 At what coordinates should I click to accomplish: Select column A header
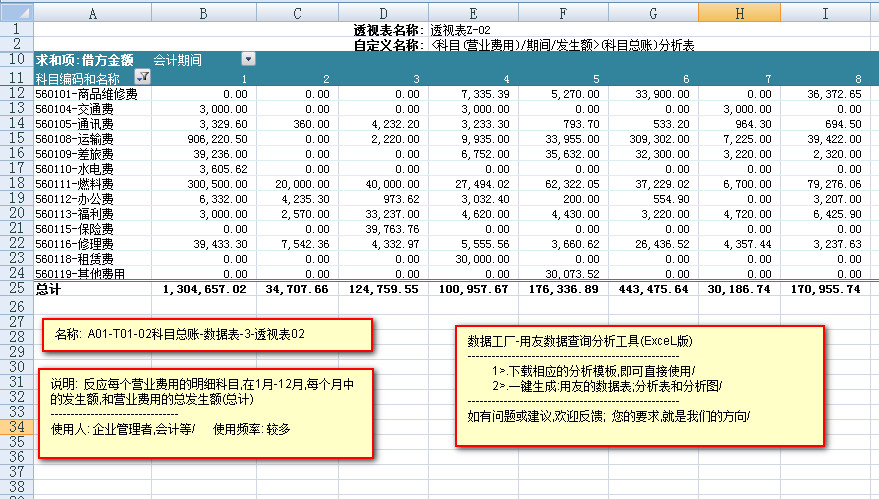(x=93, y=14)
